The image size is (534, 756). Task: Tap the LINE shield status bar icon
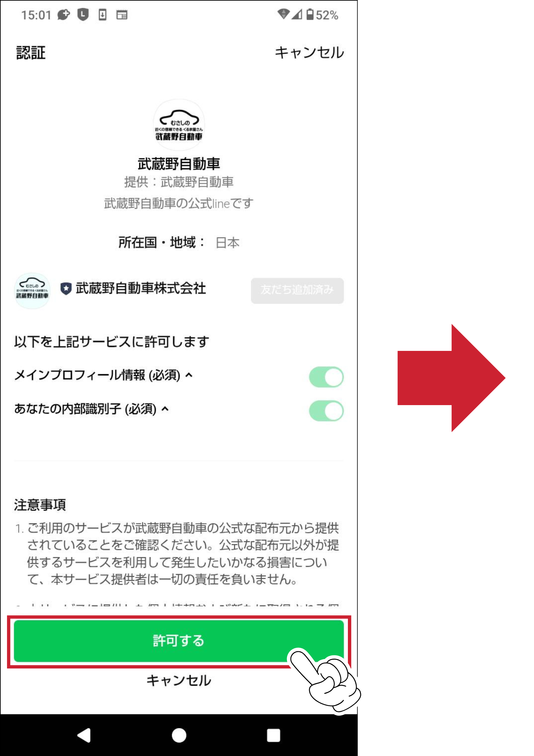click(83, 15)
